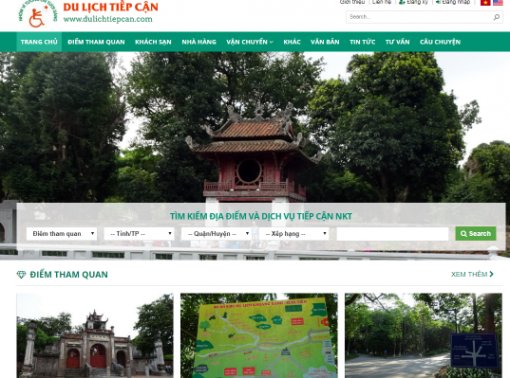Open the Giới thiệu link in the header
The height and width of the screenshot is (378, 510).
coord(352,2)
